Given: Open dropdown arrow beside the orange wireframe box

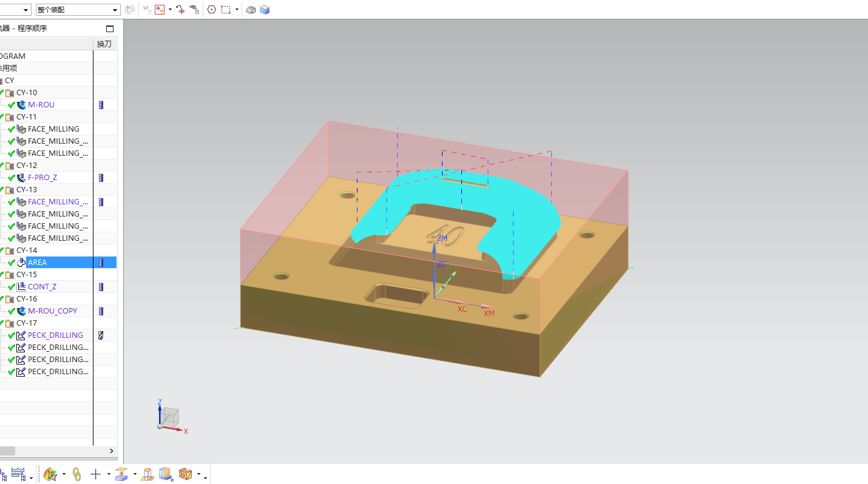Looking at the screenshot, I should (x=198, y=475).
